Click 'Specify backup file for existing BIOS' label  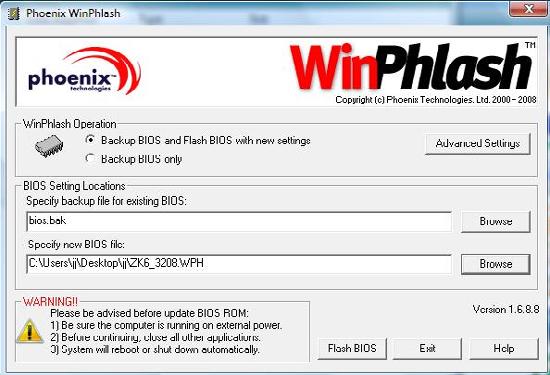[x=106, y=201]
